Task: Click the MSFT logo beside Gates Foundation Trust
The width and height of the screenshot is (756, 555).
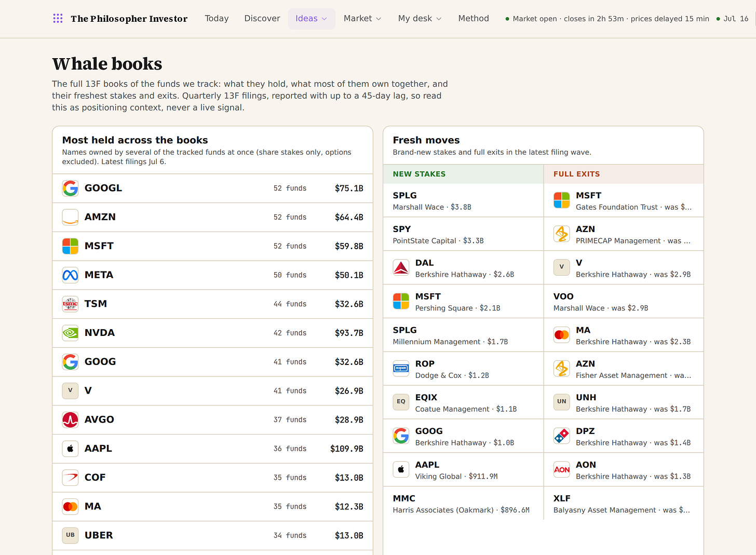Action: click(x=562, y=200)
